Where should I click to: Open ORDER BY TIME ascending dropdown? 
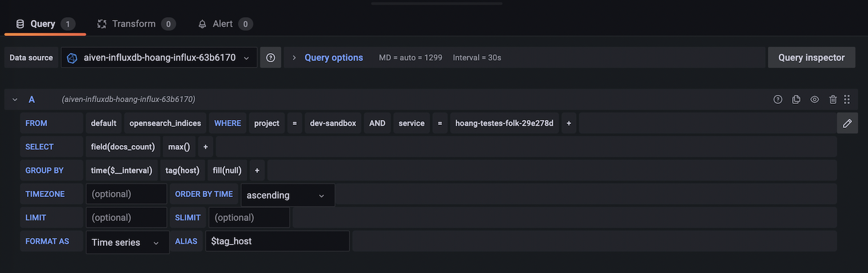pos(288,195)
